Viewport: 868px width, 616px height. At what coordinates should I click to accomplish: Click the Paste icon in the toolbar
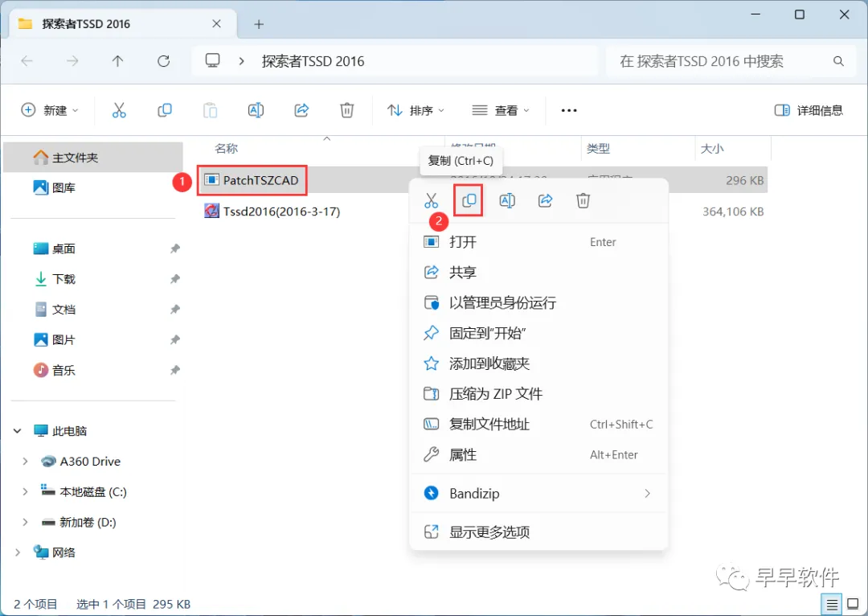point(211,110)
